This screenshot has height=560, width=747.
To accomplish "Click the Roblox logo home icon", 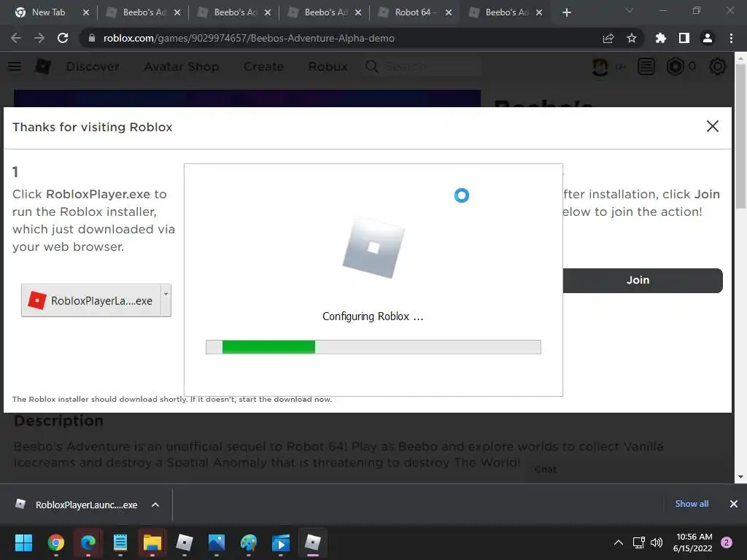I will click(x=43, y=66).
